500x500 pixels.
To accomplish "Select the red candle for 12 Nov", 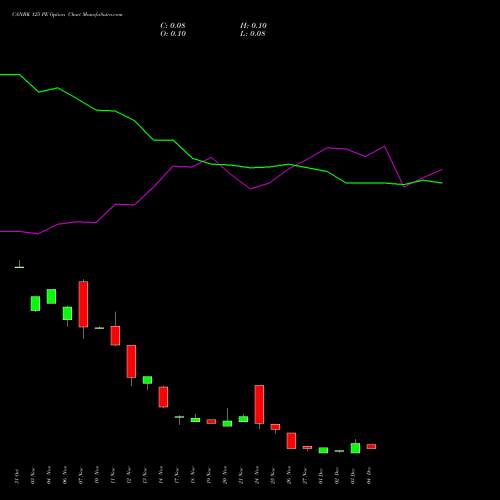I will [x=131, y=361].
